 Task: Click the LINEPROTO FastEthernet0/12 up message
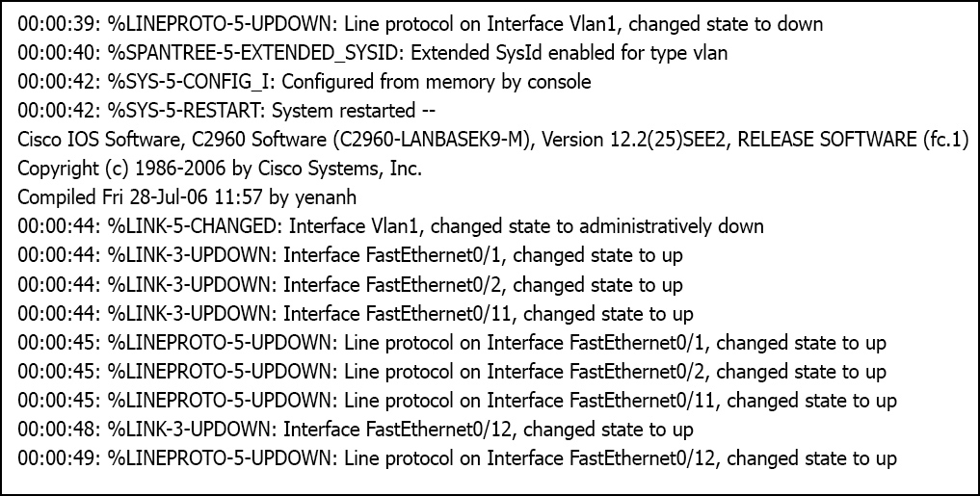(457, 457)
